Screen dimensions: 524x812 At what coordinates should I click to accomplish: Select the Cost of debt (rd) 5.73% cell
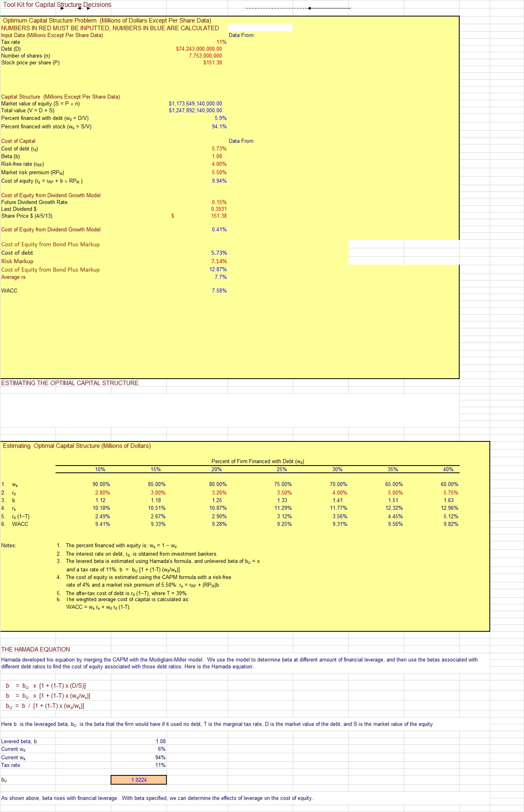pos(220,149)
